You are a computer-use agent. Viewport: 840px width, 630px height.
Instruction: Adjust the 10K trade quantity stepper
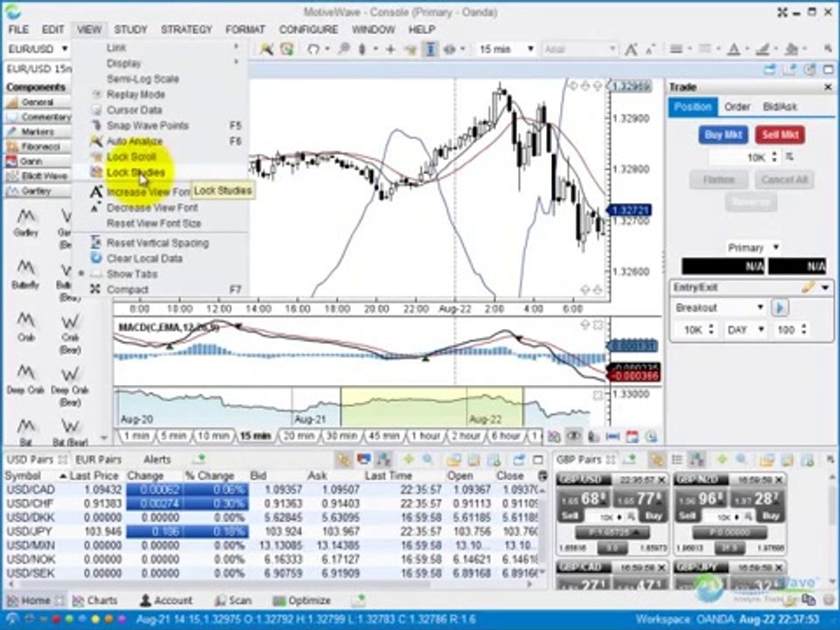coord(773,157)
